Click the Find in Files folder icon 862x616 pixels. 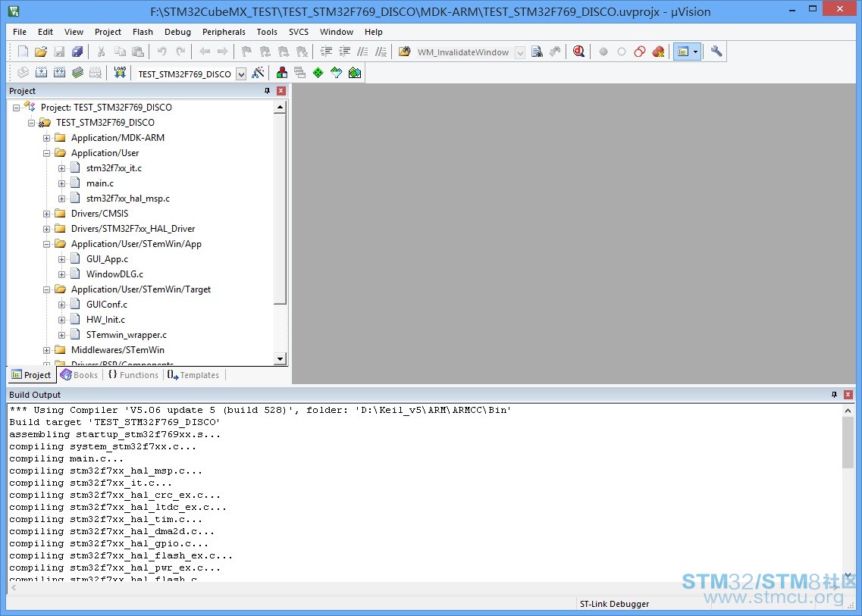point(404,52)
